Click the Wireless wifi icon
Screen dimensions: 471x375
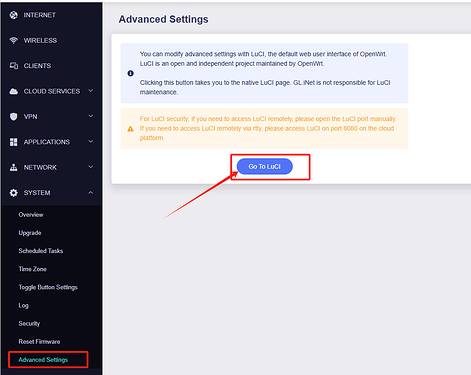tap(13, 40)
